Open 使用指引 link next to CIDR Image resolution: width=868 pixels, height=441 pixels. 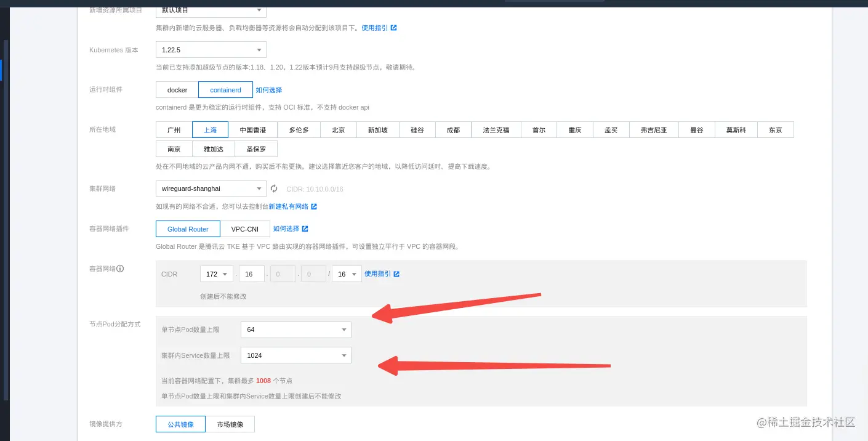click(378, 273)
